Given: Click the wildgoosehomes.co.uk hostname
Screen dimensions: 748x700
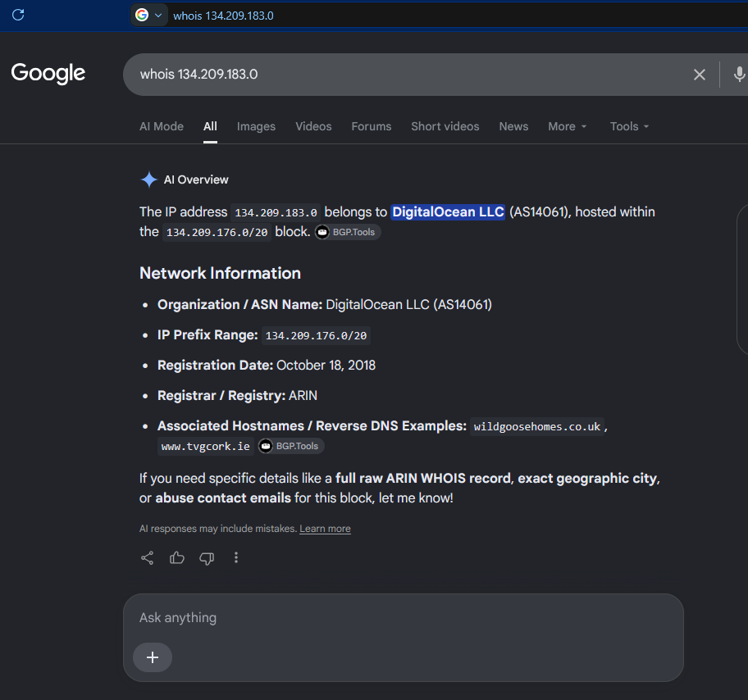Looking at the screenshot, I should (x=536, y=426).
